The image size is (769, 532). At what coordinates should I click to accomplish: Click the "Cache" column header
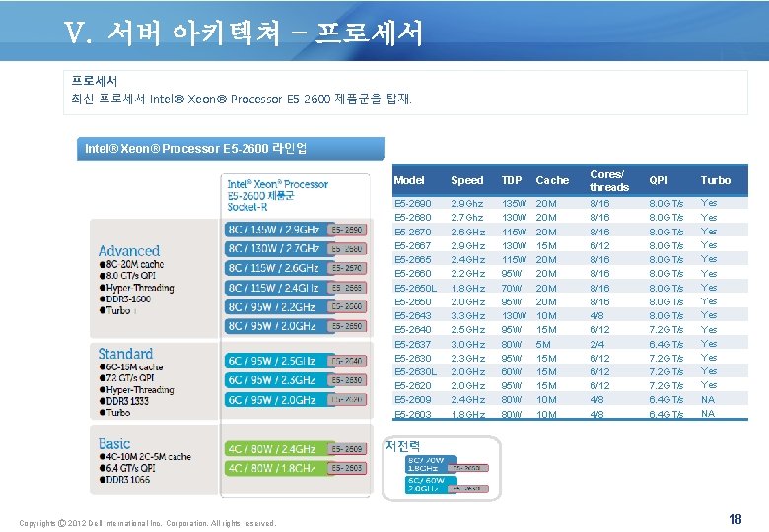(552, 180)
